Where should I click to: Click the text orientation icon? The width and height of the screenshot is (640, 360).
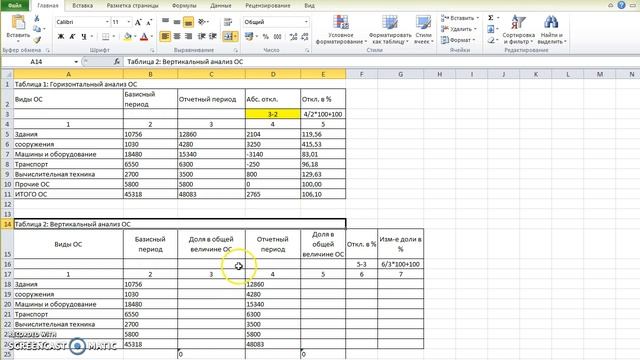202,22
